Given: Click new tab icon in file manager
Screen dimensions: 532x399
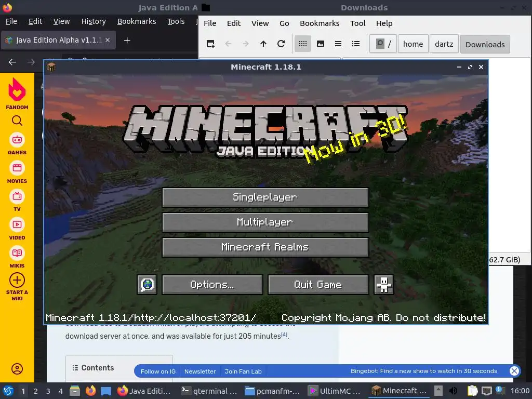Looking at the screenshot, I should pos(210,44).
